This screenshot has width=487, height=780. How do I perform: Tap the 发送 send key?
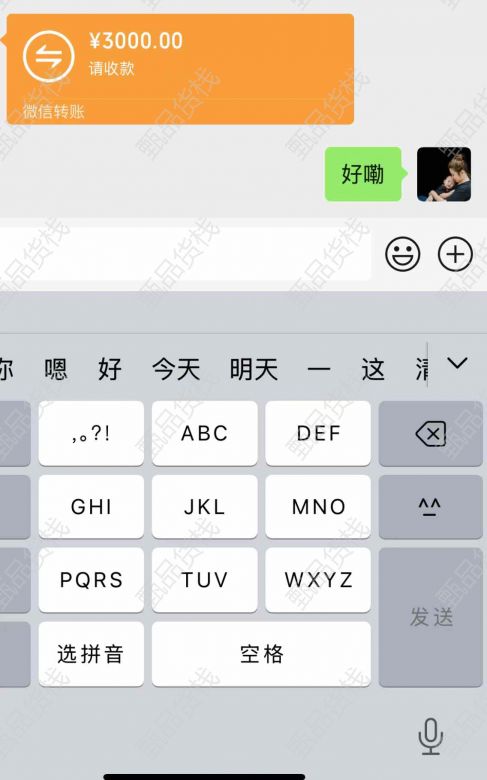[431, 617]
